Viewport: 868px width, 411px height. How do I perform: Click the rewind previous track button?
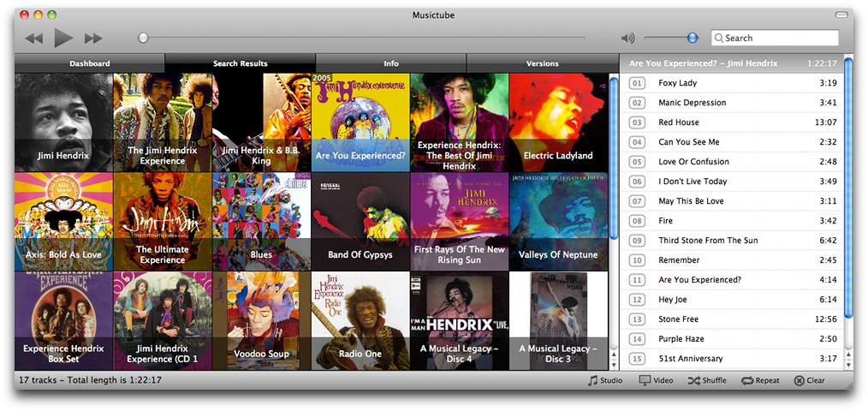(33, 39)
